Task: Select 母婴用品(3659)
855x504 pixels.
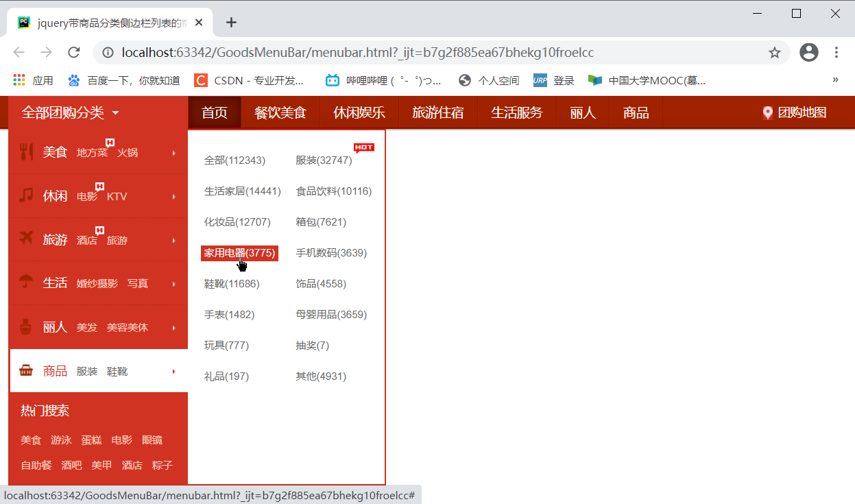Action: click(331, 315)
